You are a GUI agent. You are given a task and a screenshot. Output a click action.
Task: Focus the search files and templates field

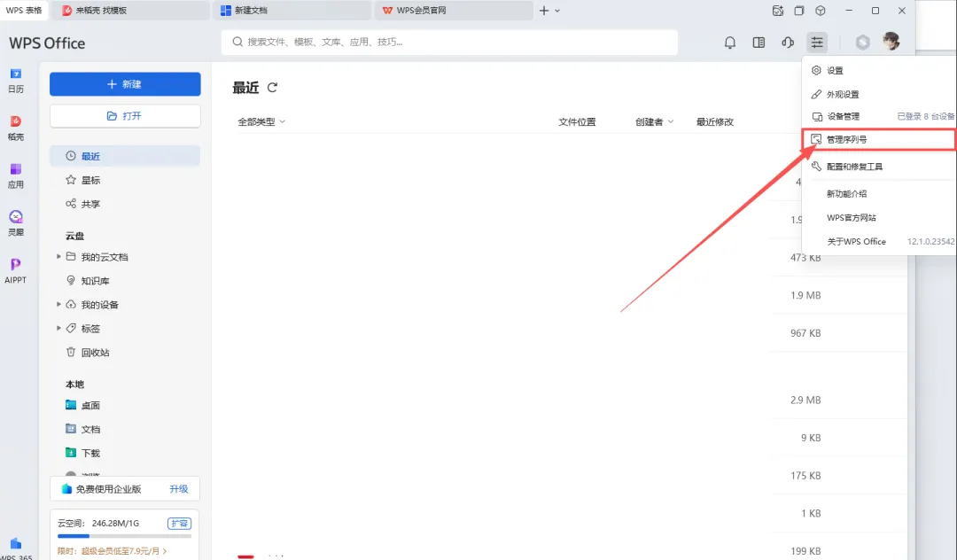coord(449,43)
